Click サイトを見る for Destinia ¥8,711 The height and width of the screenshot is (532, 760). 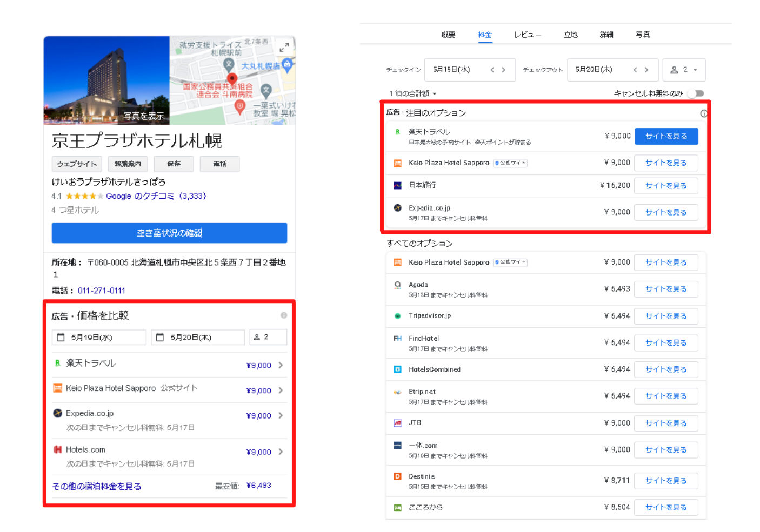coord(666,481)
